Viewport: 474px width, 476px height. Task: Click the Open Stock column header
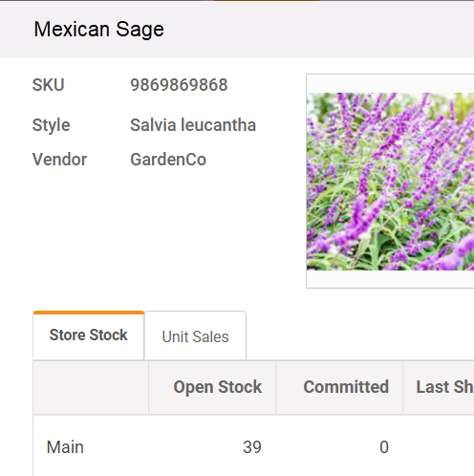tap(212, 387)
